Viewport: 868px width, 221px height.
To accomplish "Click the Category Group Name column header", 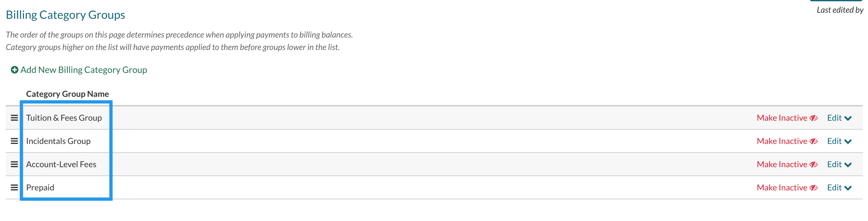I will pyautogui.click(x=68, y=94).
